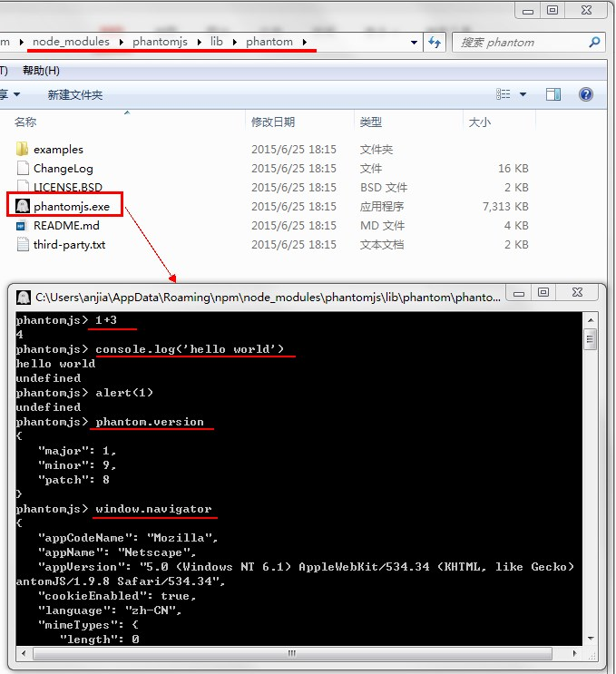Click the third-party.txt document icon
Viewport: 616px width, 674px height.
click(x=24, y=244)
